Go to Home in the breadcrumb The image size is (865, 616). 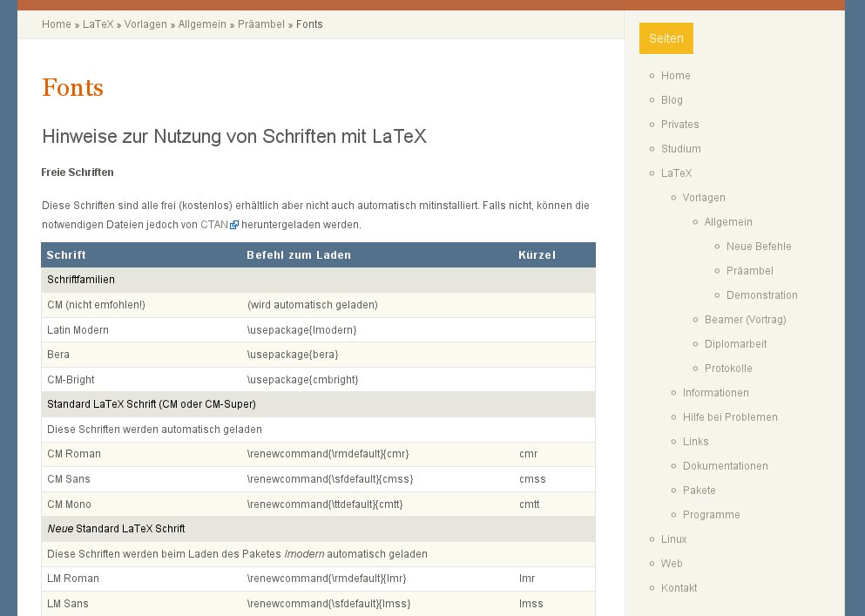point(57,24)
